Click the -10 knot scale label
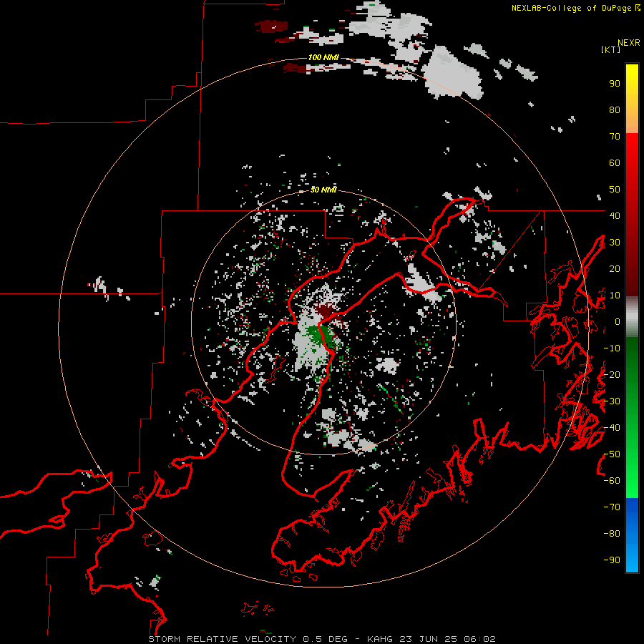Screen dimensions: 644x644 pos(612,348)
